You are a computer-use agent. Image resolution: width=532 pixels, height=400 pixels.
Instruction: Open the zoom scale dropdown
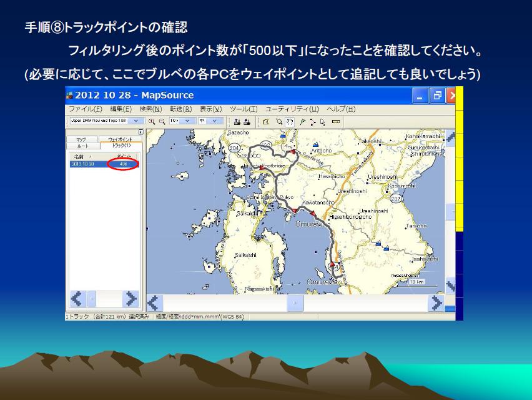click(187, 121)
